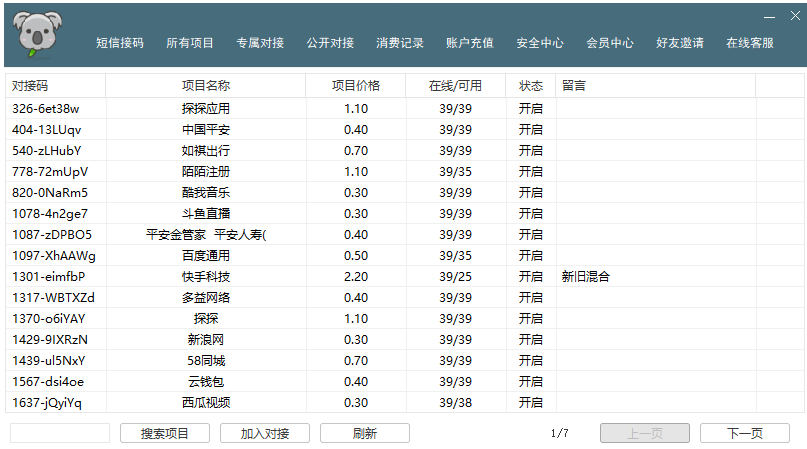
Task: Open 在线客服 tab
Action: pyautogui.click(x=750, y=43)
